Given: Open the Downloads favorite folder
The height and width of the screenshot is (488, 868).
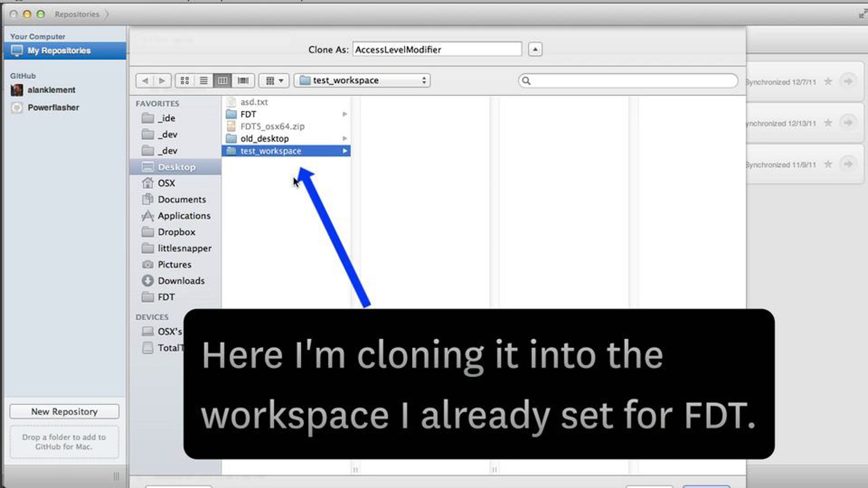Looking at the screenshot, I should (x=181, y=281).
